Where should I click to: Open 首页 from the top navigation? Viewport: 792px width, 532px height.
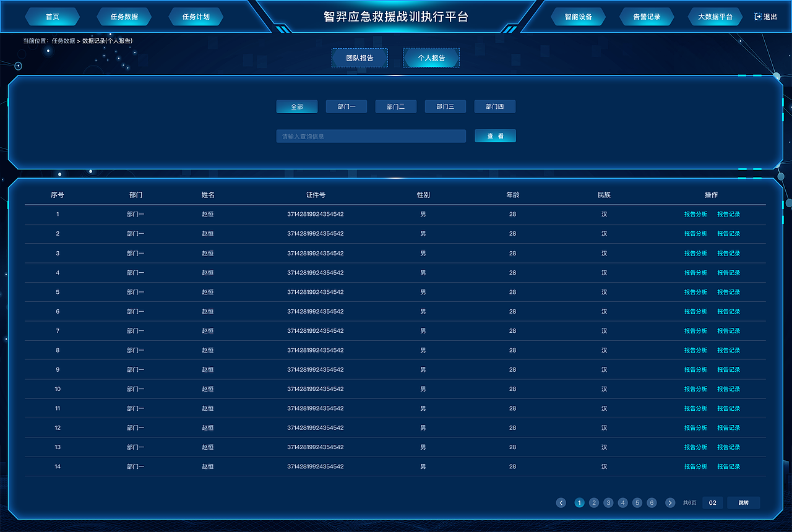click(x=52, y=17)
